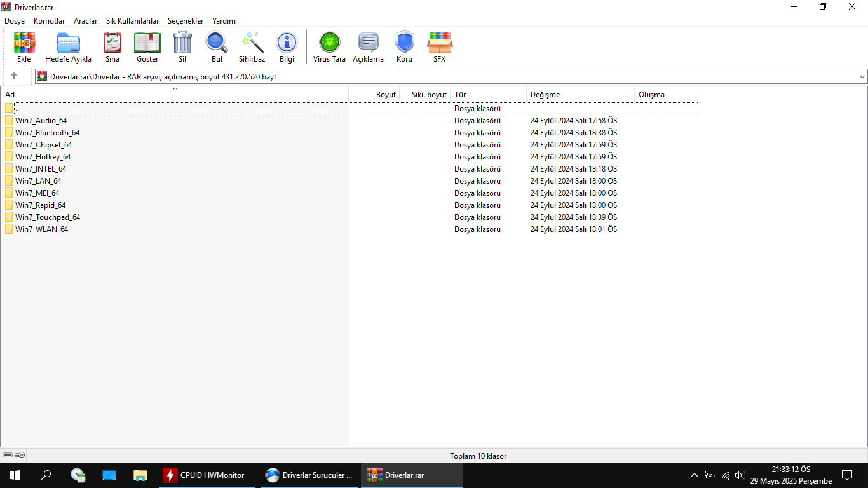868x488 pixels.
Task: Click the disk and key status bar icon
Action: (14, 456)
